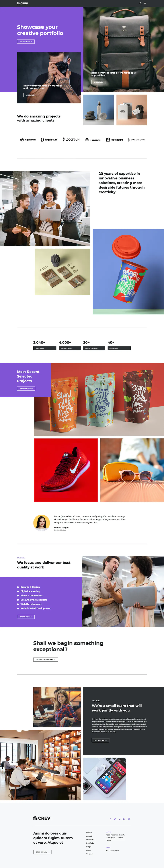Select Home in footer menu
This screenshot has width=164, height=868.
[x=89, y=832]
